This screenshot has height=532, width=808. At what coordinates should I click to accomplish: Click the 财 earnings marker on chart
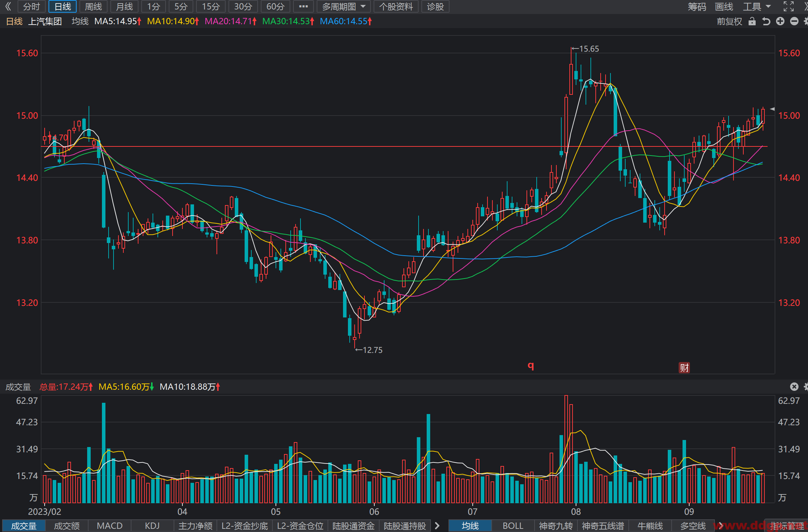(684, 368)
